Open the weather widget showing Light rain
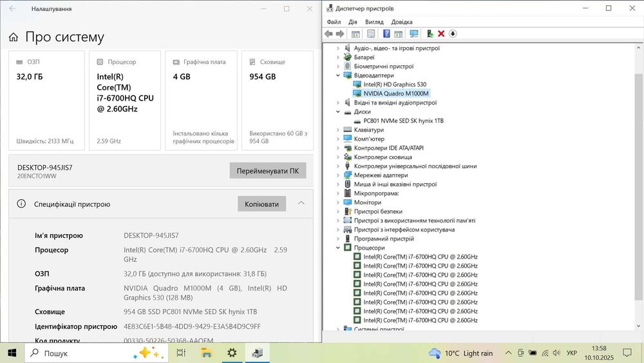Screen dimensions: 644x363 (x=460, y=353)
